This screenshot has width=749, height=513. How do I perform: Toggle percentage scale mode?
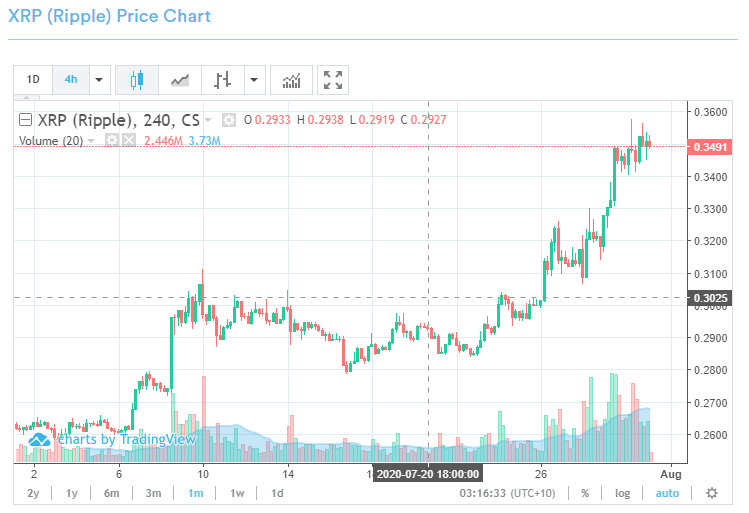(585, 493)
